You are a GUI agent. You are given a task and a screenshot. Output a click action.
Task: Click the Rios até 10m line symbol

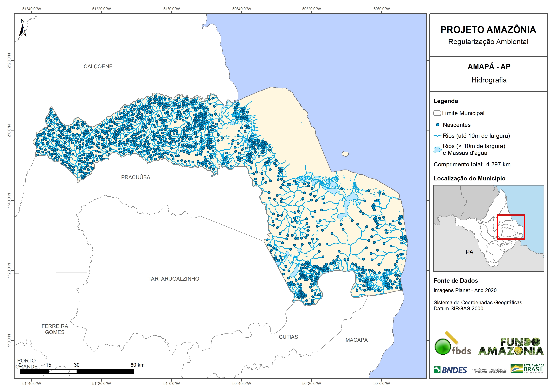click(x=437, y=136)
